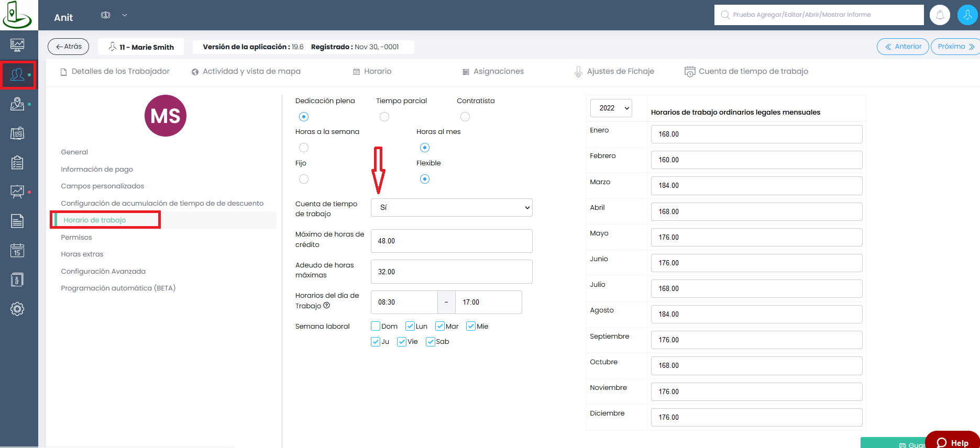Click the top search field

819,15
